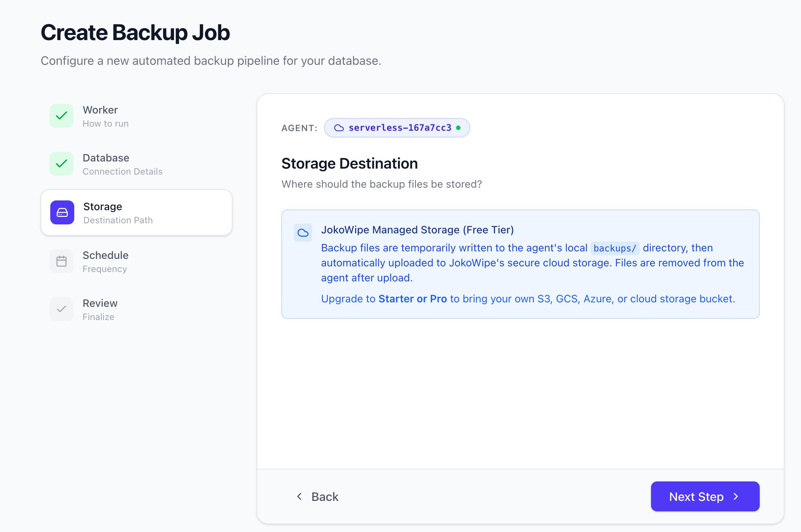
Task: Open the Review step label
Action: 100,303
